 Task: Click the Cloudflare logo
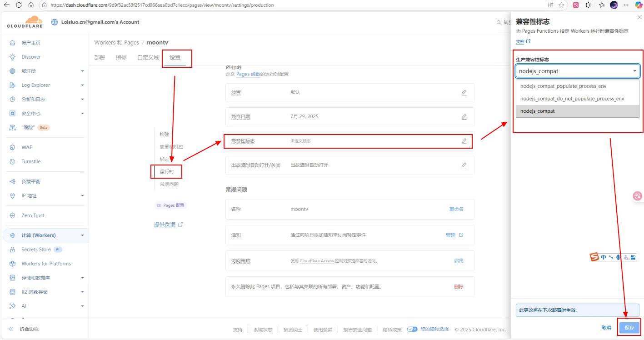pos(25,22)
